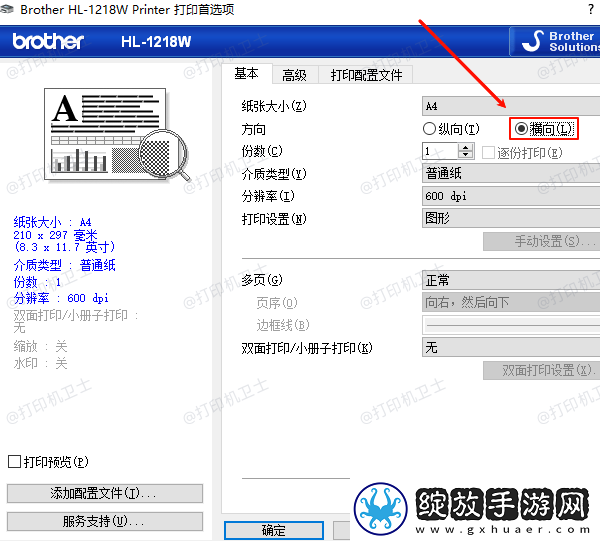Click the brother logo in the header
Screen dimensions: 600x541
[48, 41]
